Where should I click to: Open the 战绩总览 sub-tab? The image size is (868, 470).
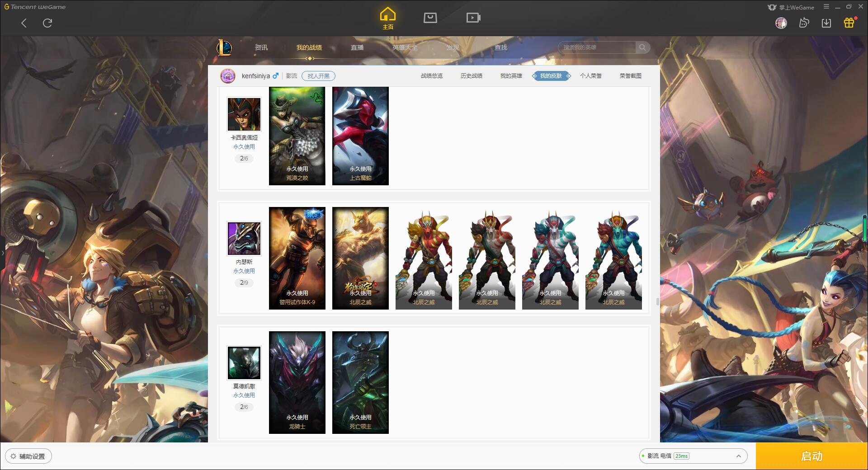click(432, 76)
